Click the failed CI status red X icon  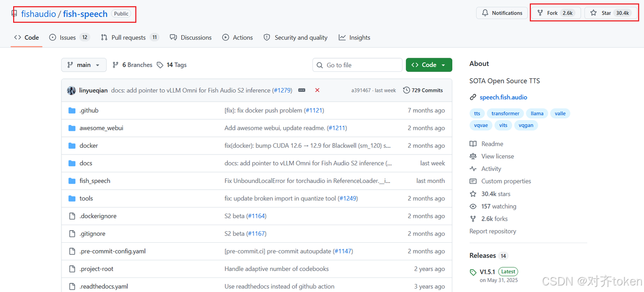(317, 90)
